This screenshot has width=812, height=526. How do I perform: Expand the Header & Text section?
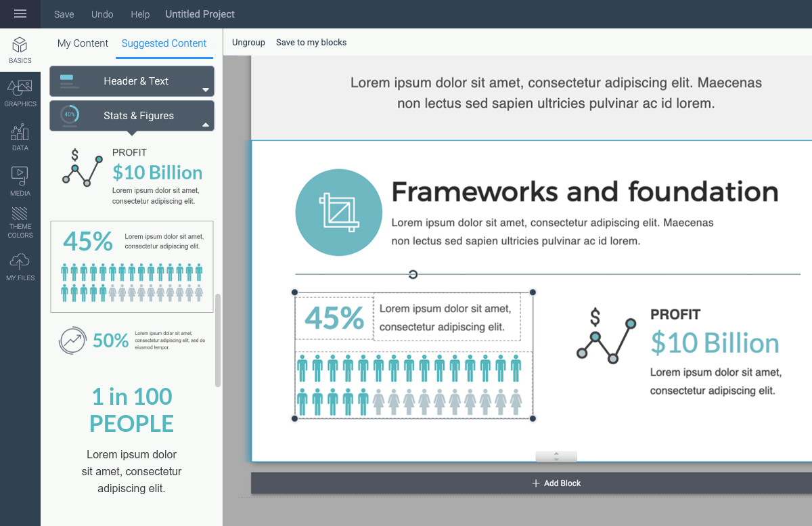point(132,81)
